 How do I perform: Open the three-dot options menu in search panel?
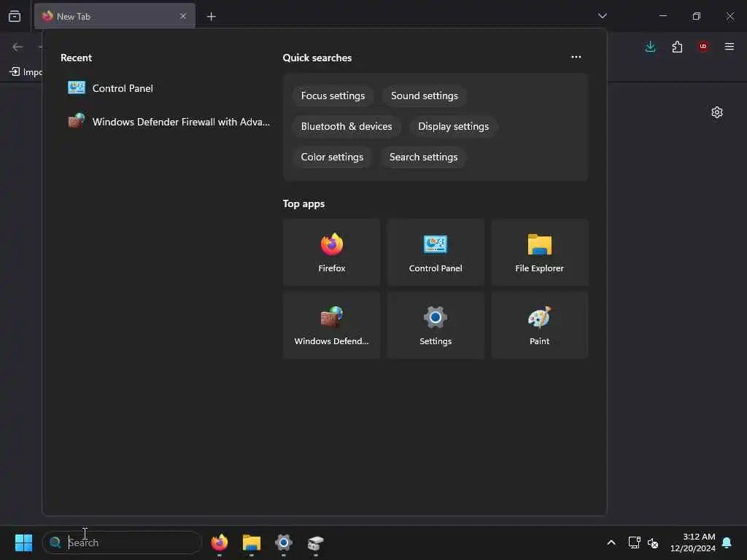click(576, 57)
